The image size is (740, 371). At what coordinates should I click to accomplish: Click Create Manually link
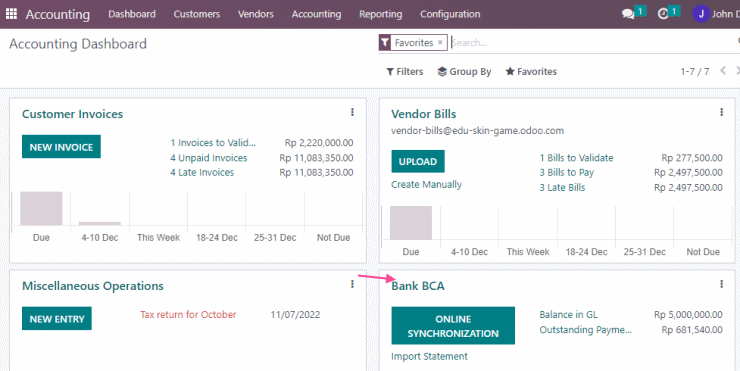pyautogui.click(x=426, y=185)
